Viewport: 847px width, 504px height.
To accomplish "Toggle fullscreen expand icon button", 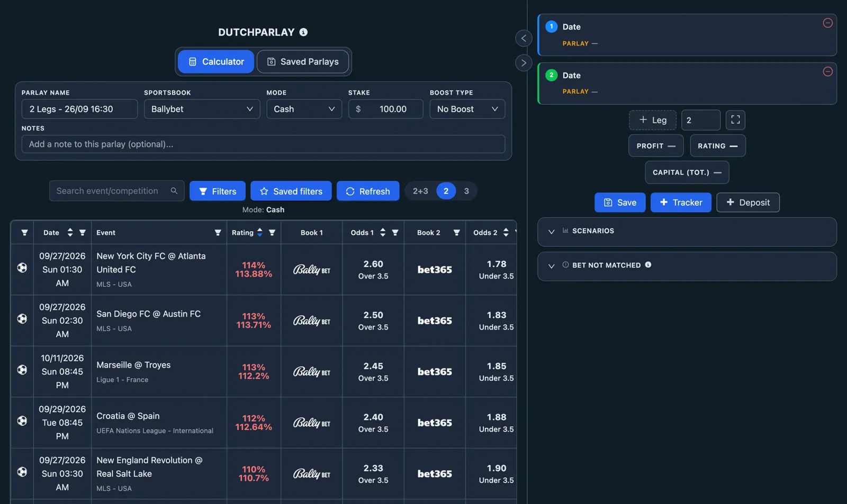I will [x=735, y=120].
